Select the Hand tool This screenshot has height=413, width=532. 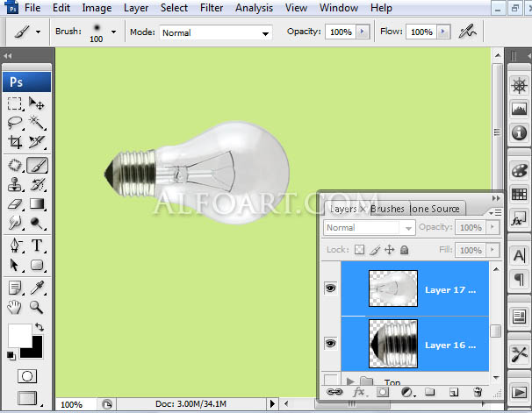click(x=15, y=307)
